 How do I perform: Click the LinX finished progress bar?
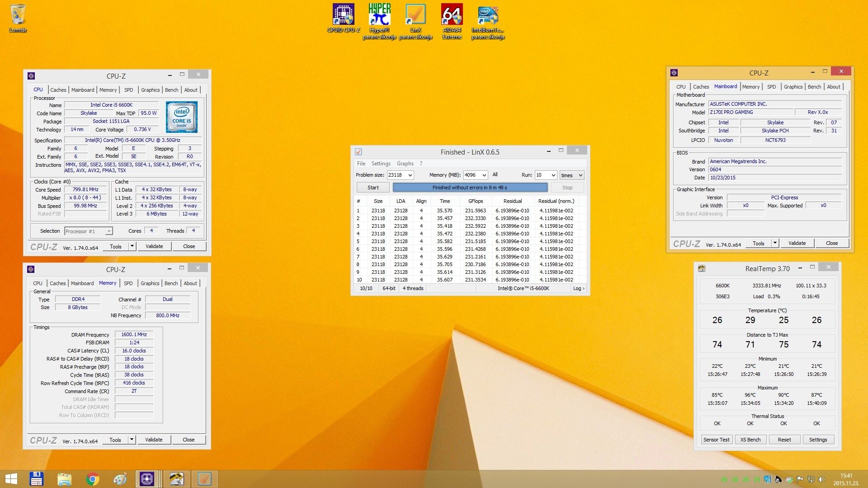(470, 188)
